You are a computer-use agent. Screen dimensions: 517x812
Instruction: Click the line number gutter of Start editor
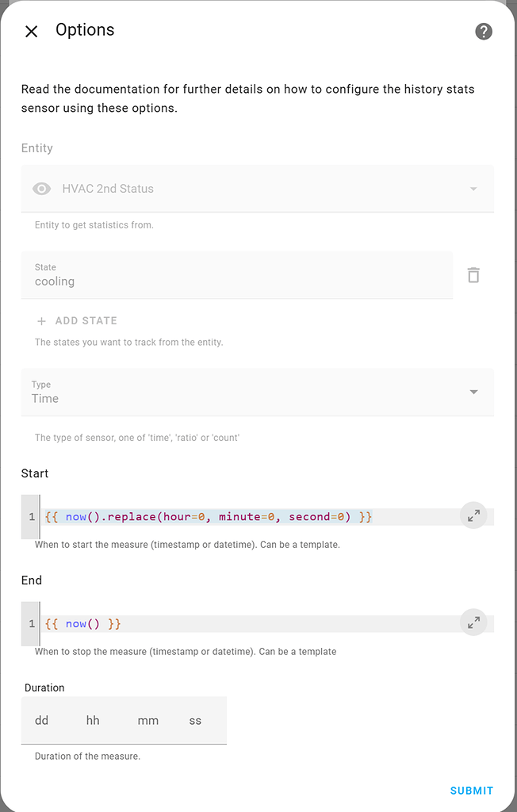(x=29, y=515)
